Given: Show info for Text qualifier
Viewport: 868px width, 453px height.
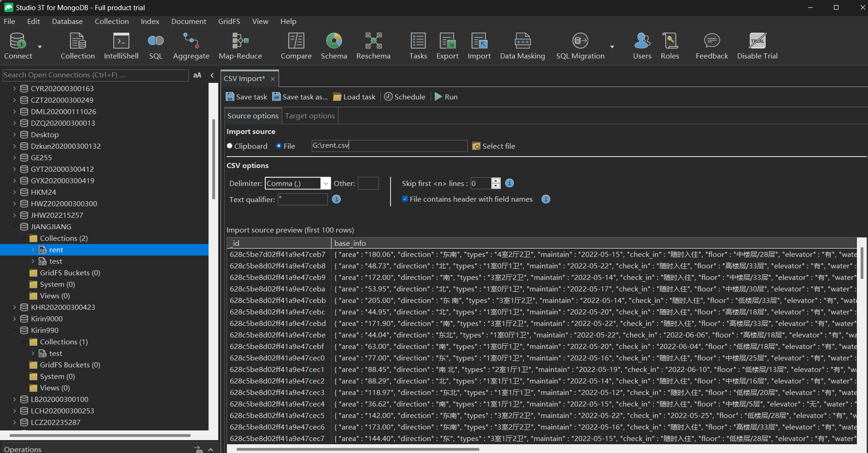Looking at the screenshot, I should click(337, 199).
